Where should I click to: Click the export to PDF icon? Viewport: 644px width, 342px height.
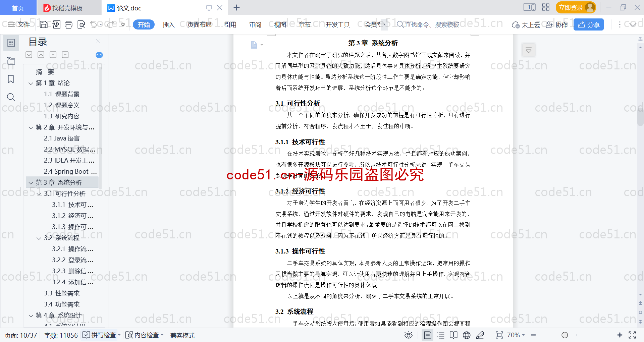pyautogui.click(x=56, y=24)
